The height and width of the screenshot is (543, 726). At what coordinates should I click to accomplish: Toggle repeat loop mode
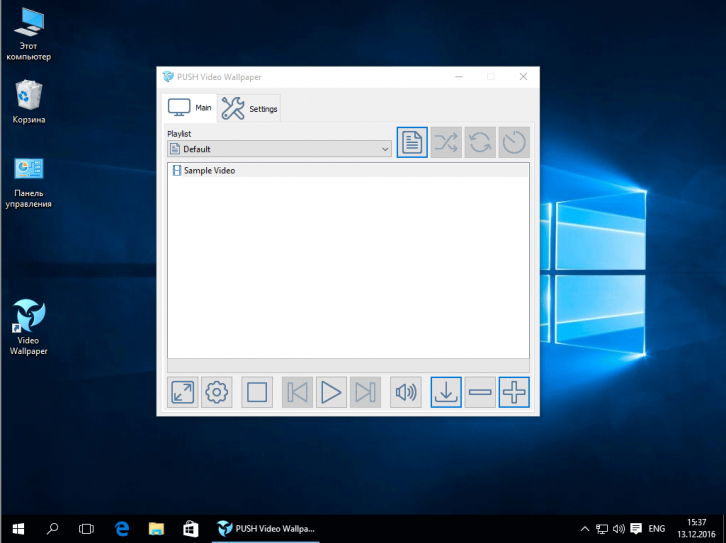(480, 142)
